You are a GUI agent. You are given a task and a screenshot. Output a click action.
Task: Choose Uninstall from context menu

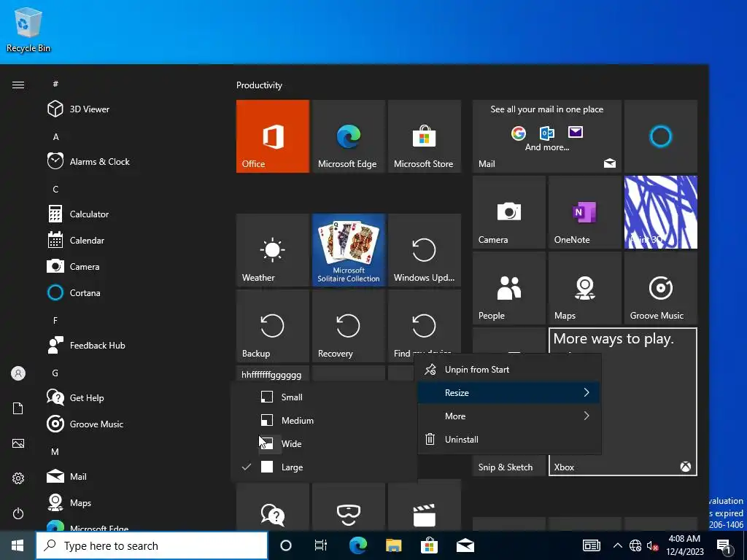(508, 440)
